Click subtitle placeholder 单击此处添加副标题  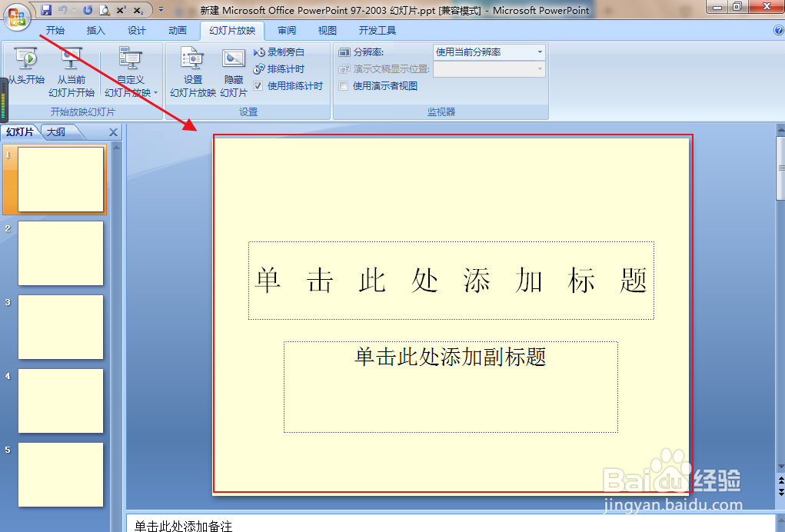tap(451, 387)
